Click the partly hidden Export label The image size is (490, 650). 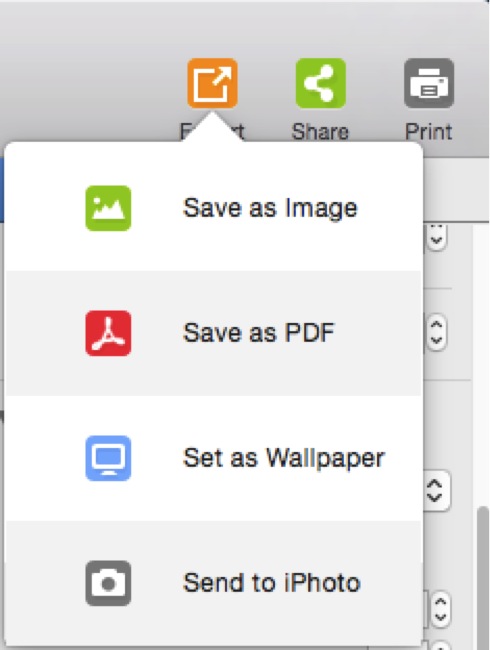click(212, 132)
